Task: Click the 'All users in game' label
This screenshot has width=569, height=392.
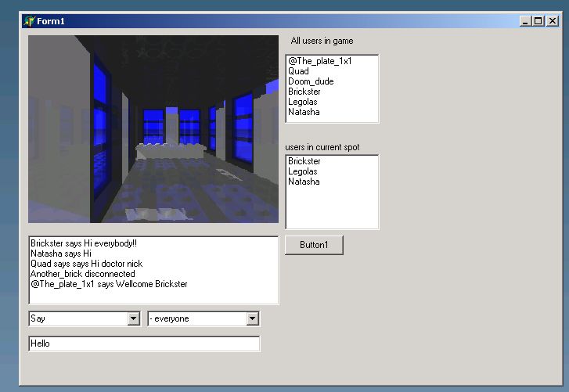Action: pos(322,41)
